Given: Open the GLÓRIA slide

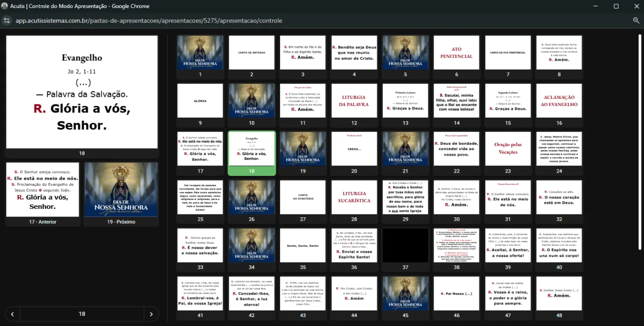Looking at the screenshot, I should (200, 100).
